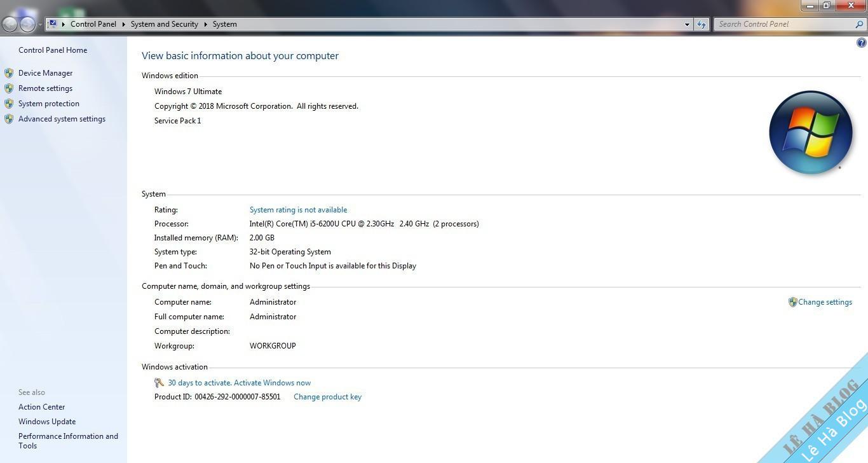
Task: Click the Back navigation arrow
Action: click(x=10, y=24)
